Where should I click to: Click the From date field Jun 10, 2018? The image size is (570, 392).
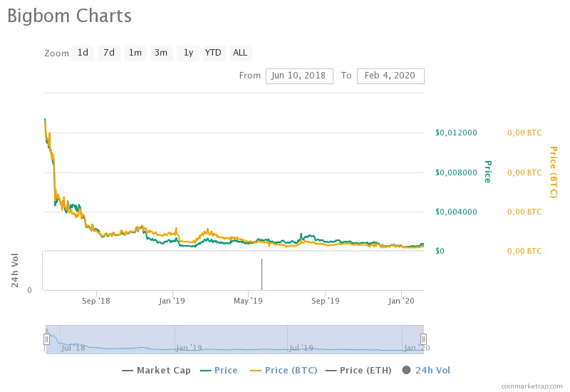tap(299, 76)
